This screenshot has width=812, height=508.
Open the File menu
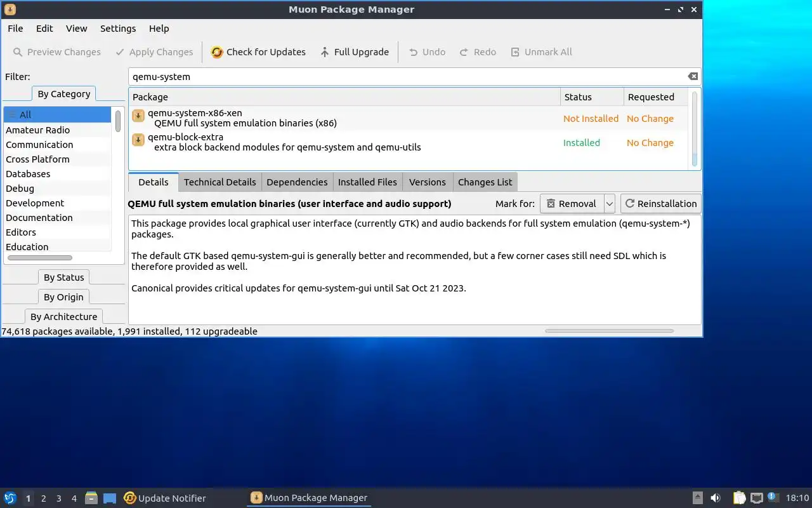click(x=15, y=29)
